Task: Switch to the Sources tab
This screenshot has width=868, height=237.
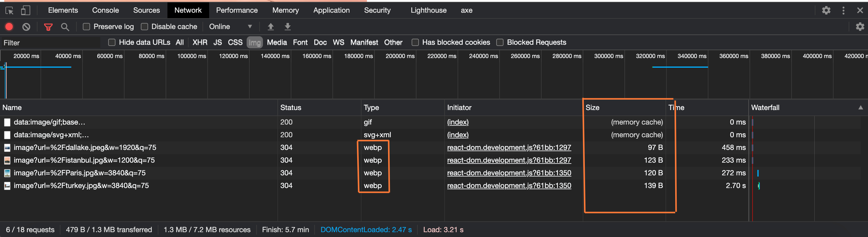Action: [147, 11]
